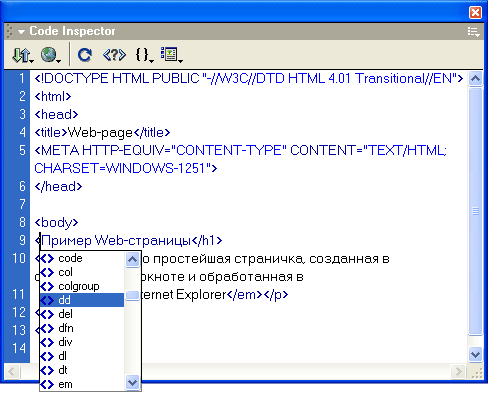Open the File Management toolbar icon
This screenshot has width=488, height=398.
click(x=22, y=55)
